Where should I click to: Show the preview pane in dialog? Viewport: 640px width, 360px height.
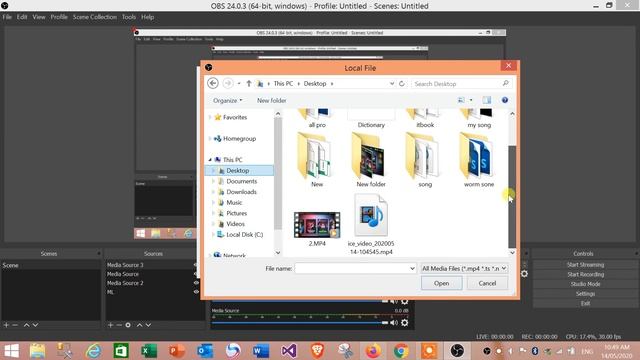point(487,100)
